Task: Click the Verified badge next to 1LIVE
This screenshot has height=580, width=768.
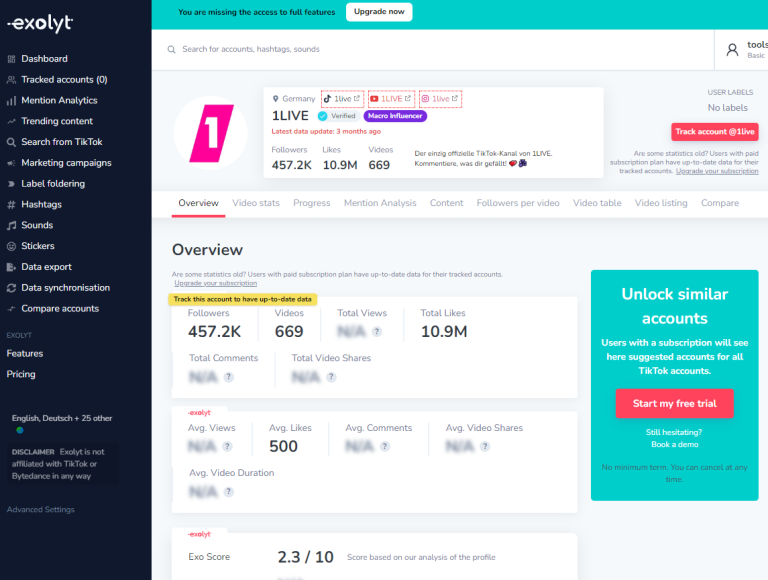Action: [337, 116]
